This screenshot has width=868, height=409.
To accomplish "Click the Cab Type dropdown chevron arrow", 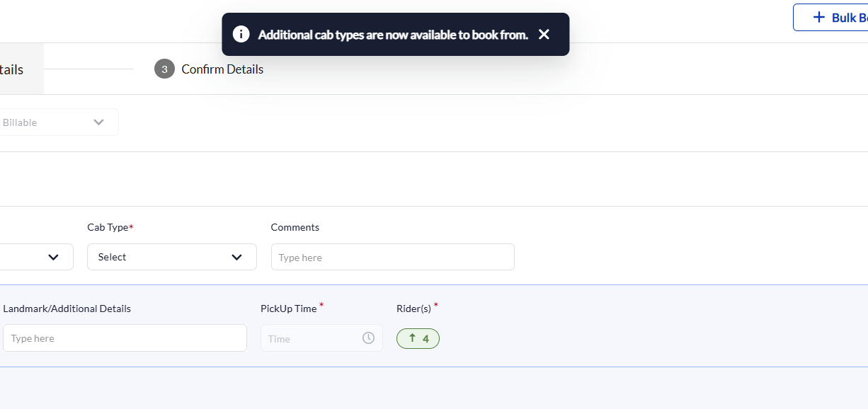I will tap(236, 257).
